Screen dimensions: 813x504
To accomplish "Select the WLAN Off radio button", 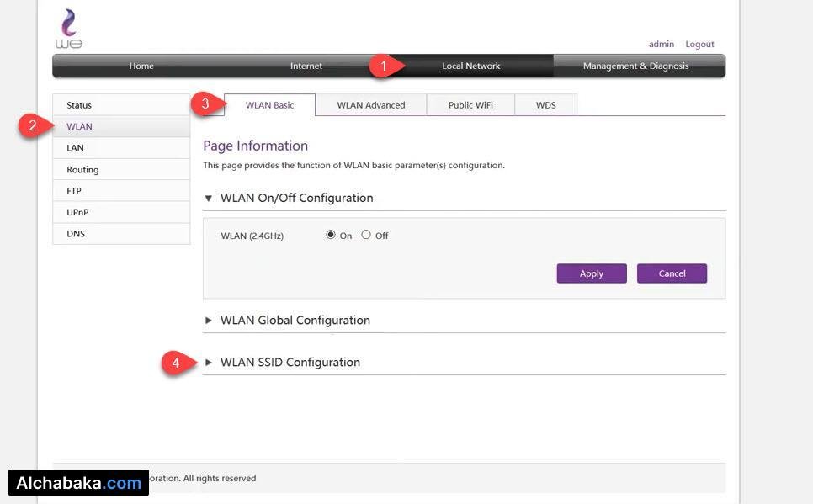I will (x=366, y=236).
